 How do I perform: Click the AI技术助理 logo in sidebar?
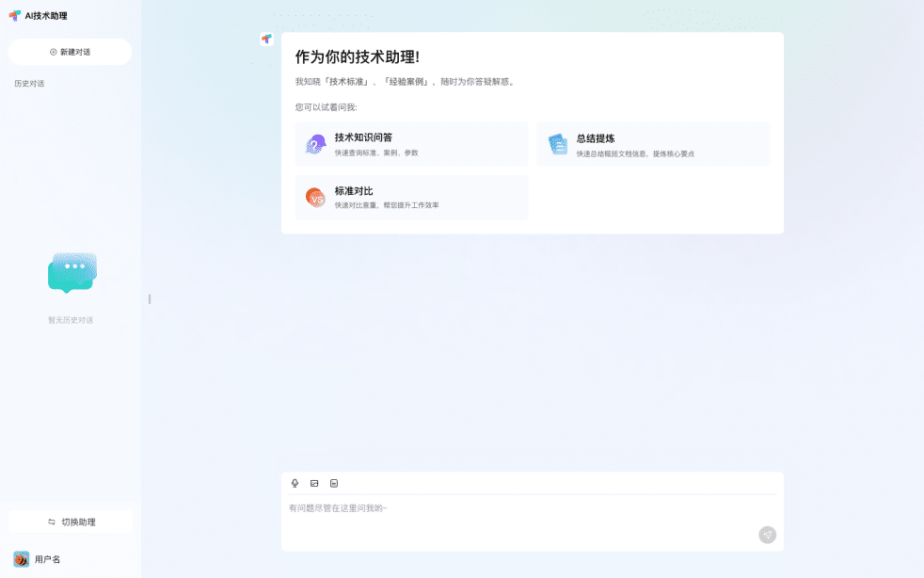(15, 15)
